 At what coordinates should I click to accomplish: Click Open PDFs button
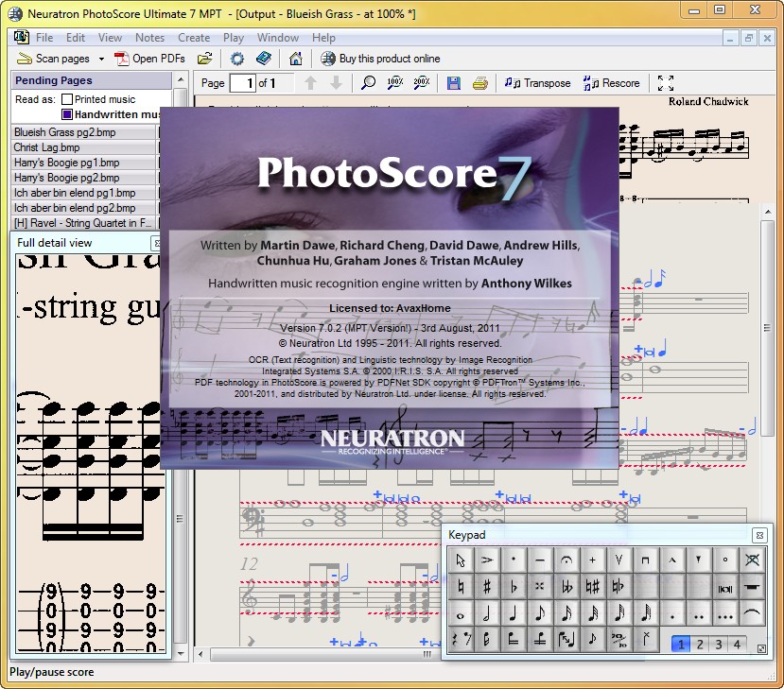coord(149,59)
